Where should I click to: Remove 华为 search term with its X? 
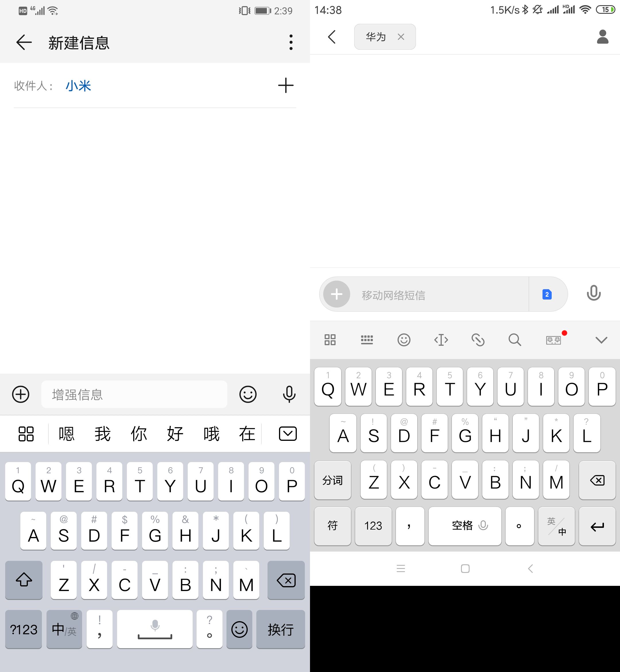point(401,37)
